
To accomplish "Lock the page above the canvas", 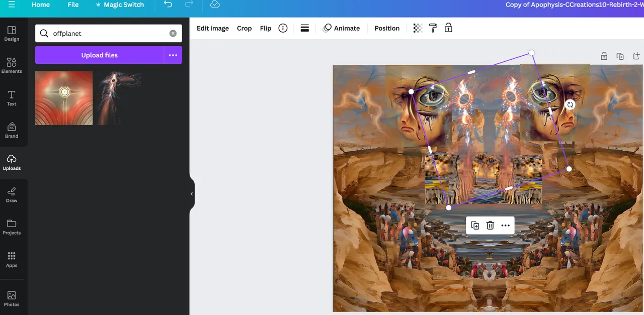I will pos(604,56).
